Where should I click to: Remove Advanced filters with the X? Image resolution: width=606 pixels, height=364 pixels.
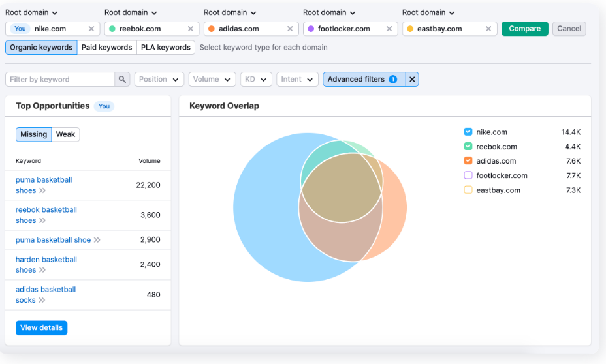(412, 79)
